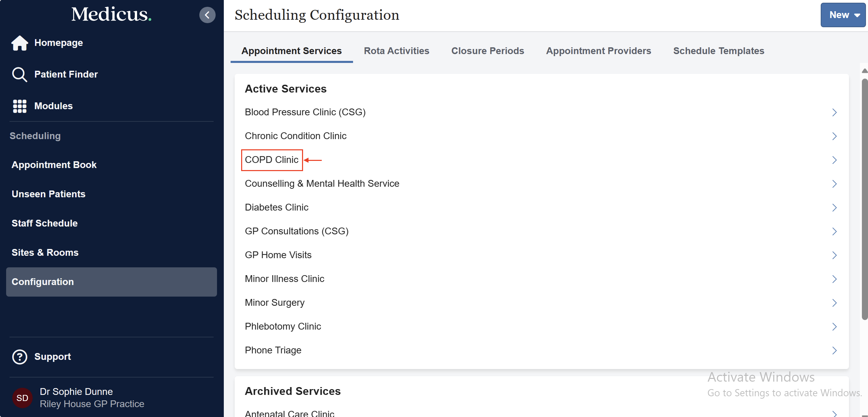868x417 pixels.
Task: Switch to the Rota Activities tab
Action: pyautogui.click(x=396, y=51)
